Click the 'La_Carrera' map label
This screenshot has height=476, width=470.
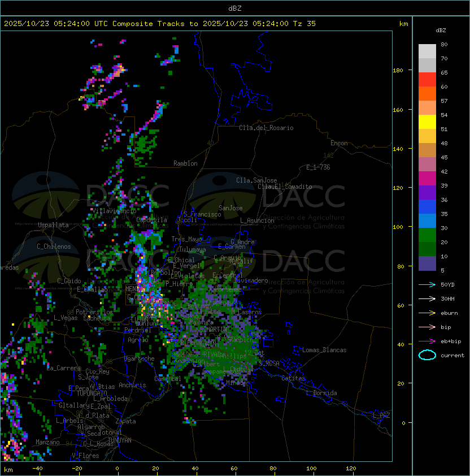pyautogui.click(x=63, y=368)
